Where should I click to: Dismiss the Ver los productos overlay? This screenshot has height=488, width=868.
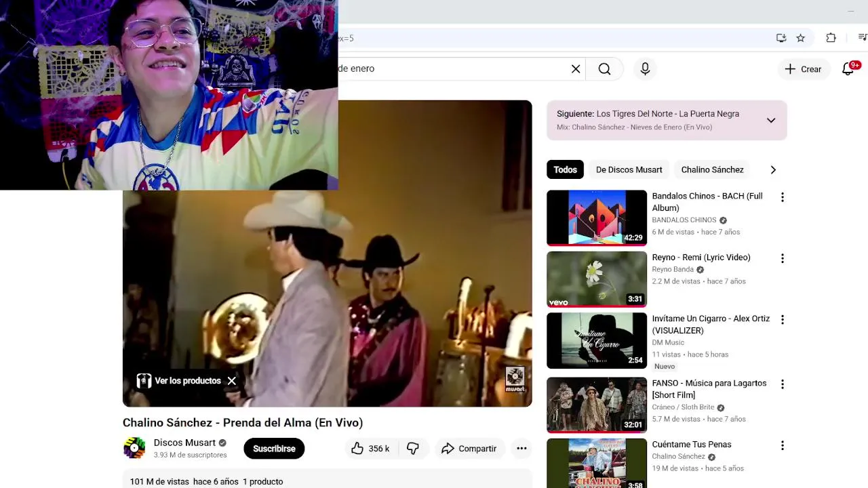coord(232,381)
